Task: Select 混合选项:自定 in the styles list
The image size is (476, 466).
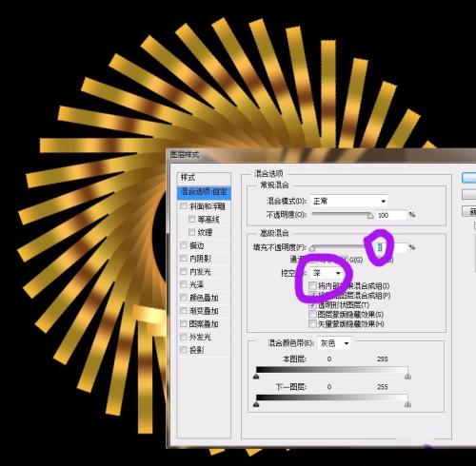Action: click(x=204, y=192)
